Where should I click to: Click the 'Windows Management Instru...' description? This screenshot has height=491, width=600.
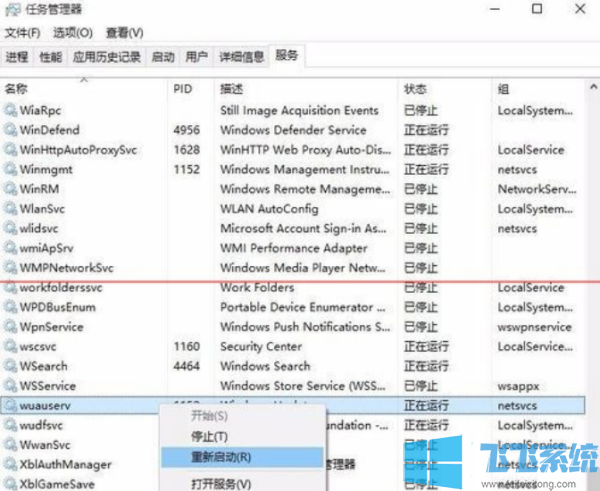point(305,170)
